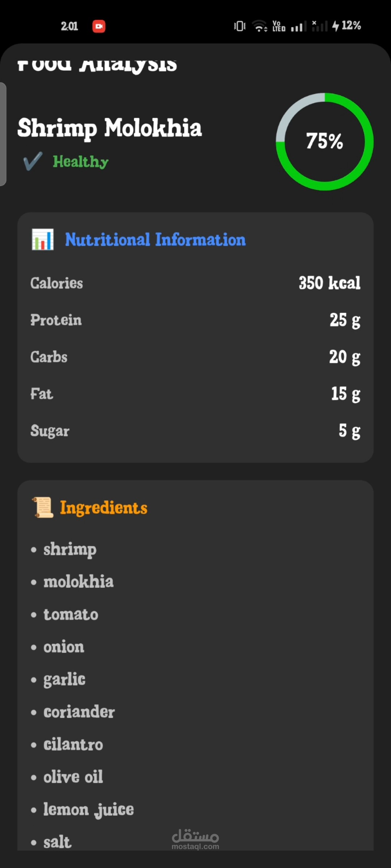391x868 pixels.
Task: Tap the gray drag handle on left edge
Action: point(3,134)
